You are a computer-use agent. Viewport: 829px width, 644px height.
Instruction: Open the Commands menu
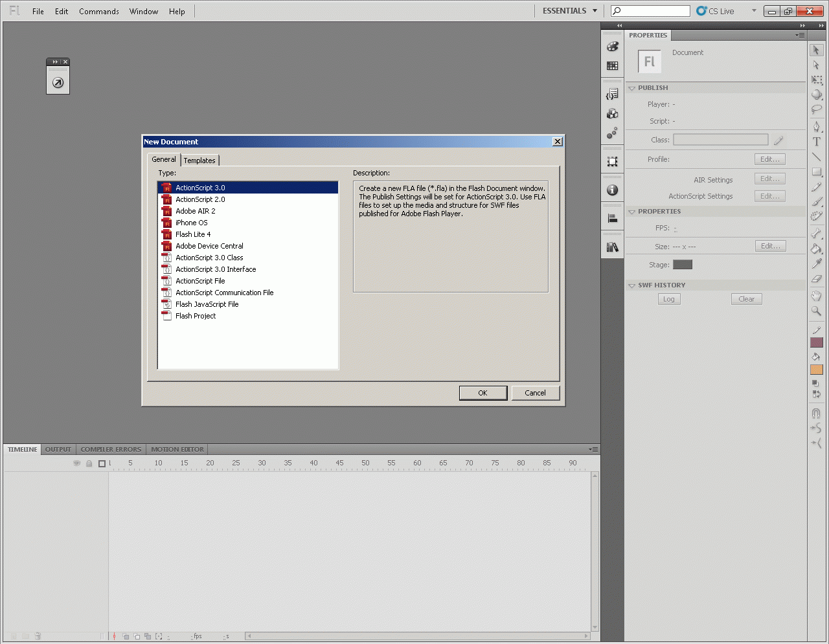(99, 12)
